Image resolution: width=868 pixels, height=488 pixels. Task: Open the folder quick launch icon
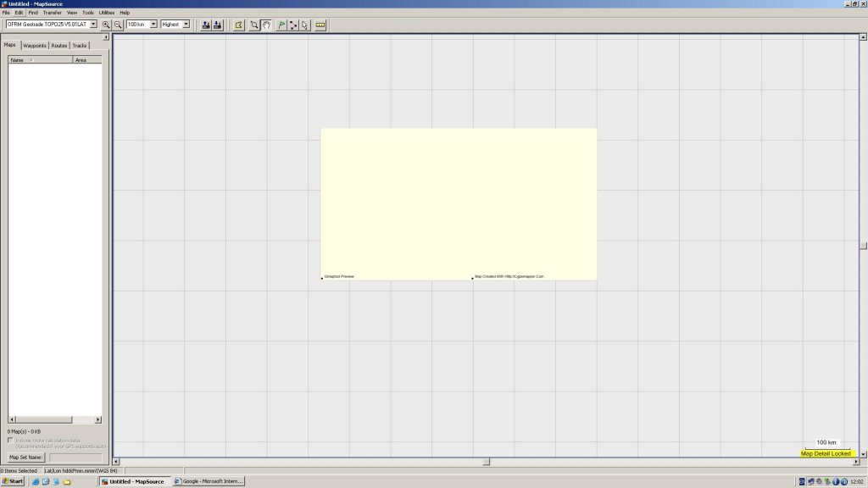[x=67, y=481]
